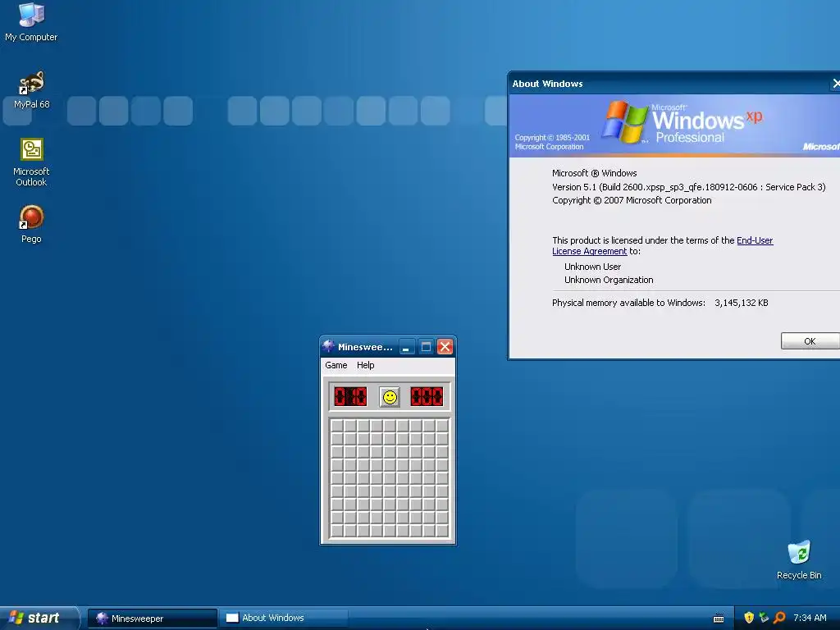The image size is (840, 630).
Task: Select the Pego shortcut icon
Action: tap(31, 224)
